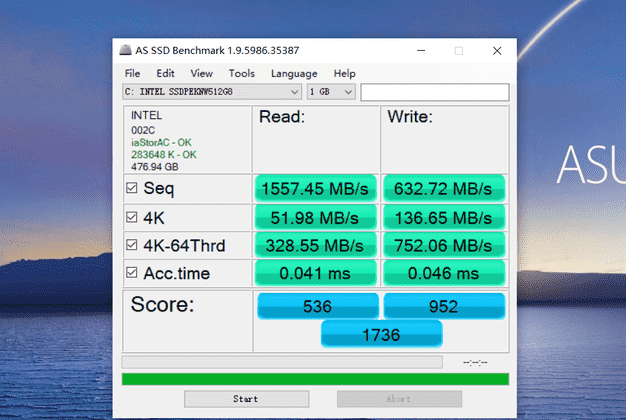The width and height of the screenshot is (626, 420).
Task: Click the write access time 0.046 ms
Action: pos(444,273)
